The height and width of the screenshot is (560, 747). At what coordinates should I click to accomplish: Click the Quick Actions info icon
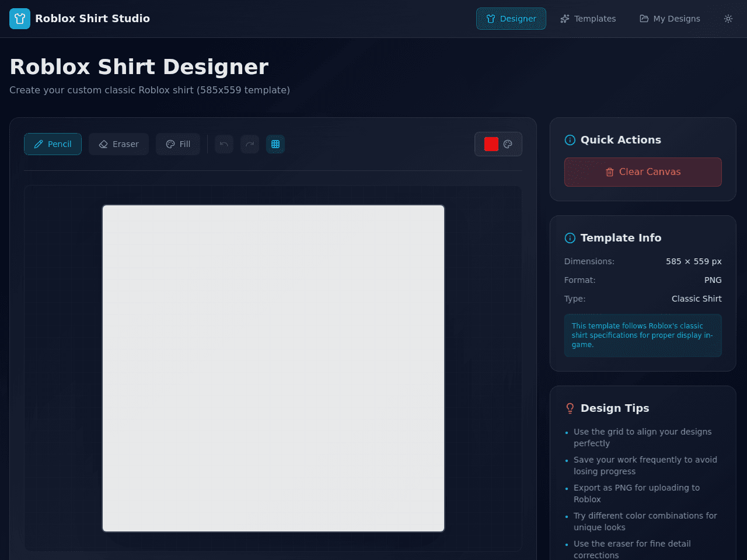pos(570,140)
